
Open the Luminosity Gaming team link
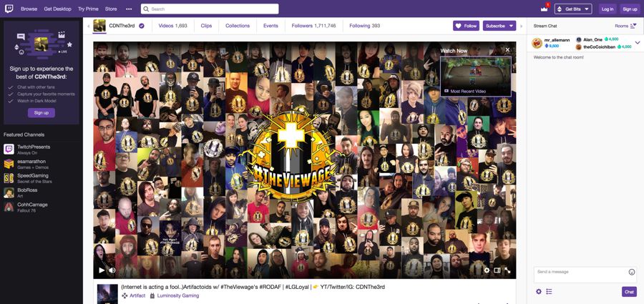pos(178,295)
